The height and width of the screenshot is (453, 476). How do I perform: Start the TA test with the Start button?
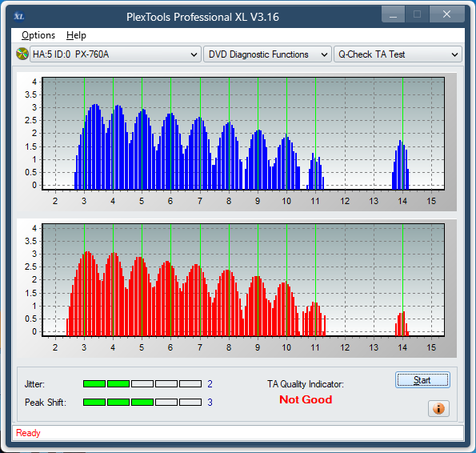pyautogui.click(x=422, y=380)
